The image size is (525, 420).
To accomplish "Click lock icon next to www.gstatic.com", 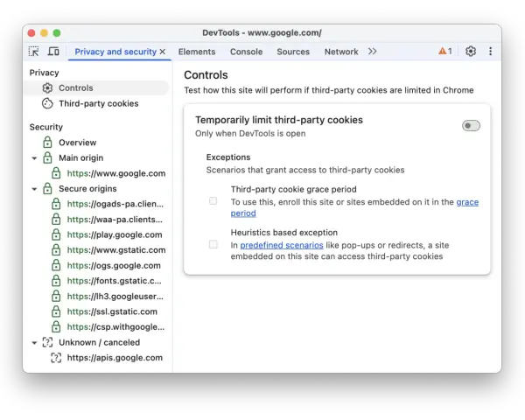I will click(x=56, y=250).
